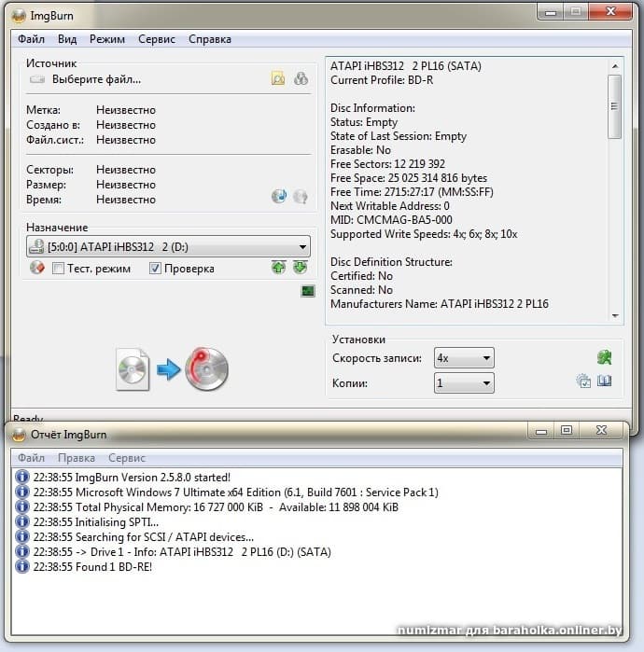Select the Drive 1 - Info log line
The height and width of the screenshot is (652, 644).
[x=182, y=552]
